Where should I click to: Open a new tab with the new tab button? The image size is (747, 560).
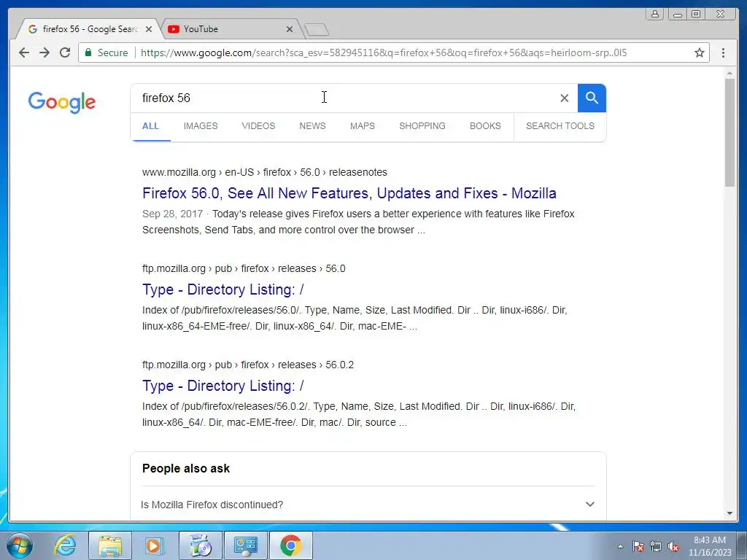point(317,30)
